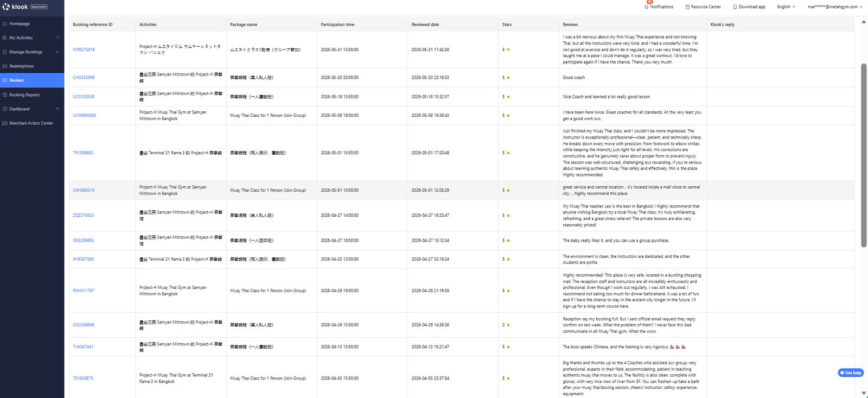
Task: Expand the My Activities submenu chevron
Action: click(x=57, y=38)
